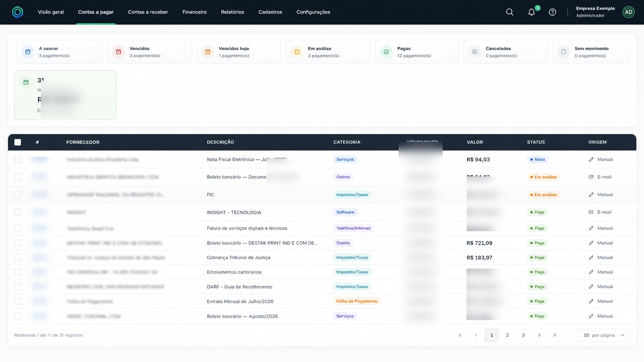
Task: Click pencil icon on Nova row
Action: point(591,159)
